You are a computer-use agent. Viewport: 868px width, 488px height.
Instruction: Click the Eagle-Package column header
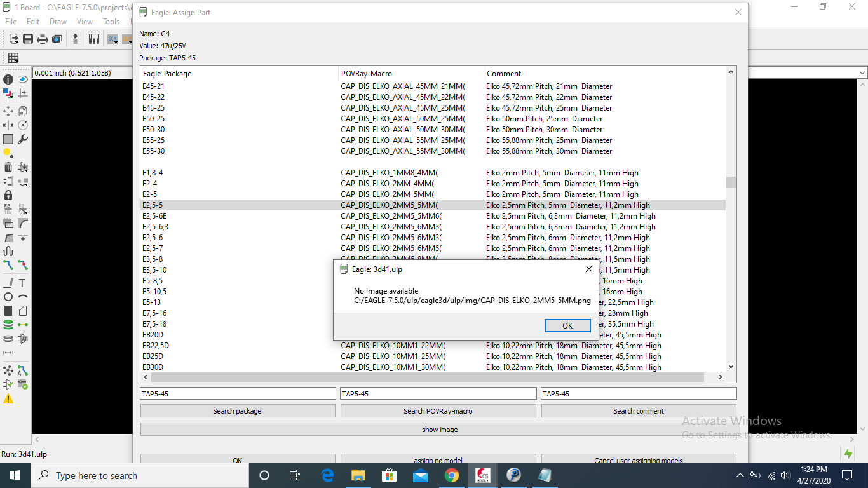[240, 74]
